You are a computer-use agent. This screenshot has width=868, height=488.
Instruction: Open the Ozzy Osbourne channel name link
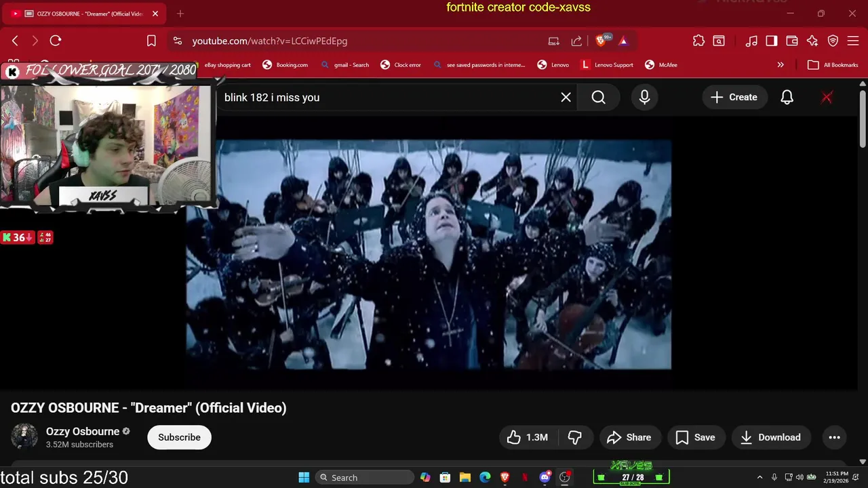click(x=83, y=432)
